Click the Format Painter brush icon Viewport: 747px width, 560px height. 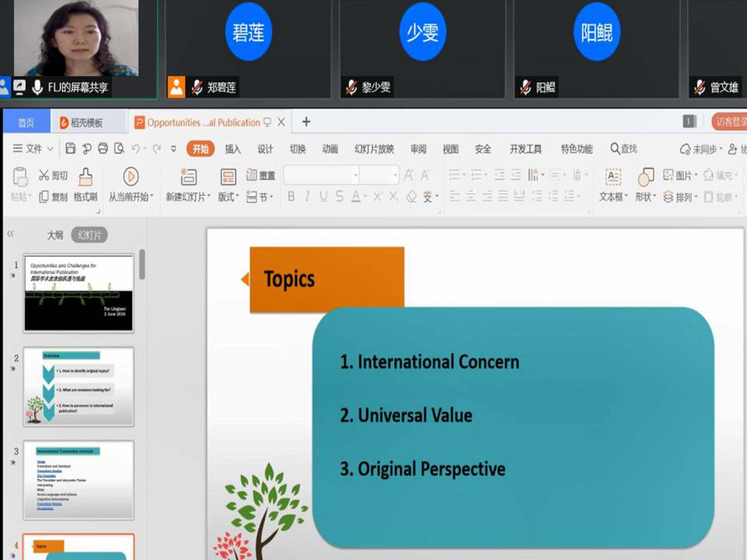pos(86,177)
